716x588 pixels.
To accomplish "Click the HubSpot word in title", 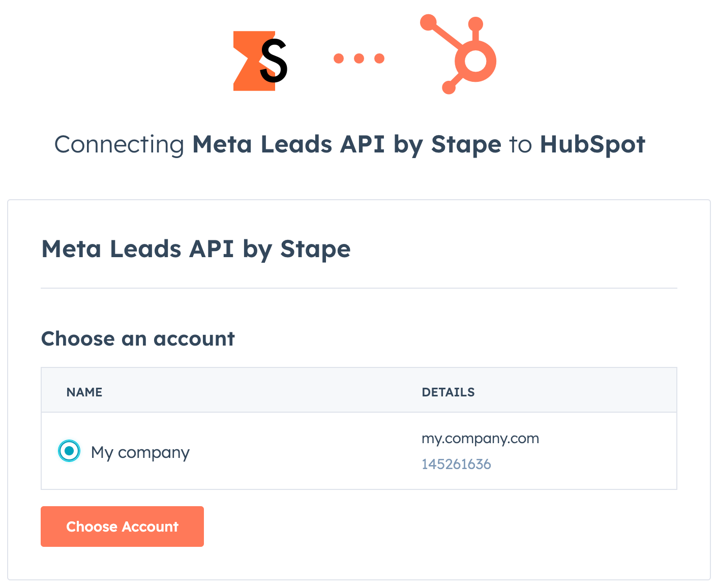I will [592, 144].
